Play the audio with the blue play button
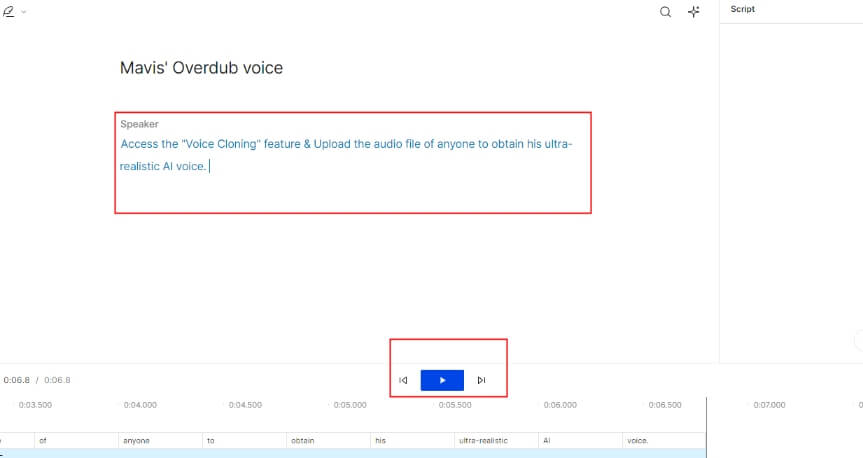Image resolution: width=863 pixels, height=458 pixels. pos(442,380)
